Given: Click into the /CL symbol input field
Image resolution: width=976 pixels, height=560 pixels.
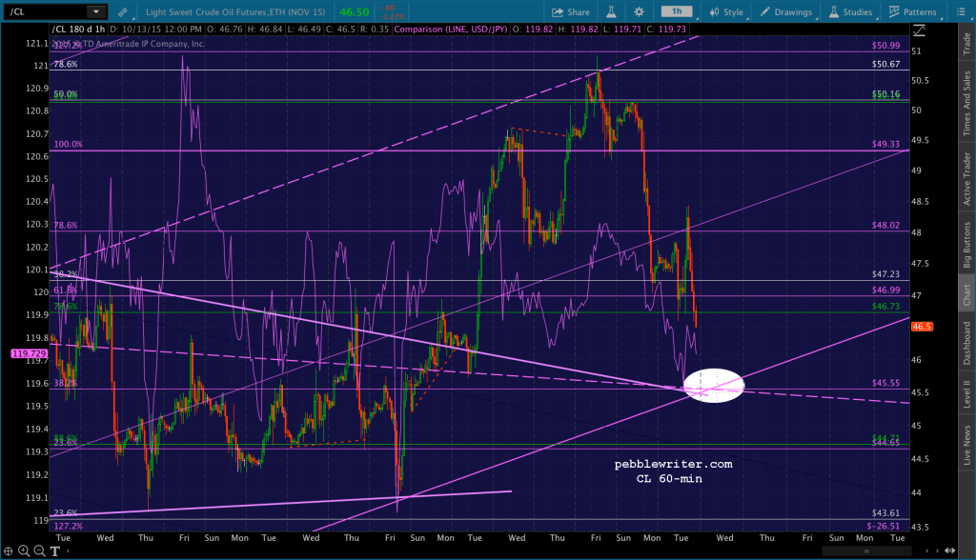Looking at the screenshot, I should [46, 11].
